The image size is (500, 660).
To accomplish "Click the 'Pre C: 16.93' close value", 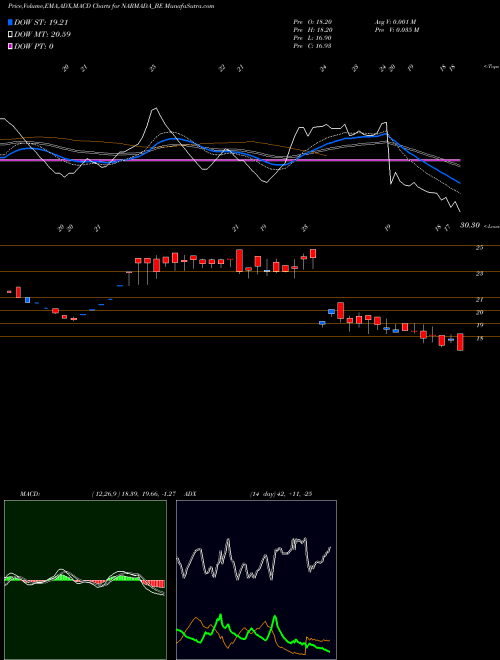I will [x=313, y=46].
